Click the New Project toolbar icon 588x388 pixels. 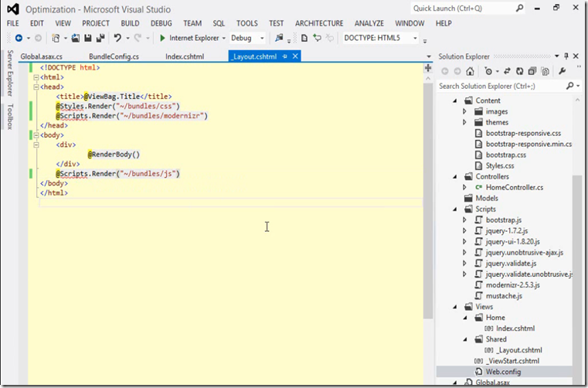coord(56,38)
